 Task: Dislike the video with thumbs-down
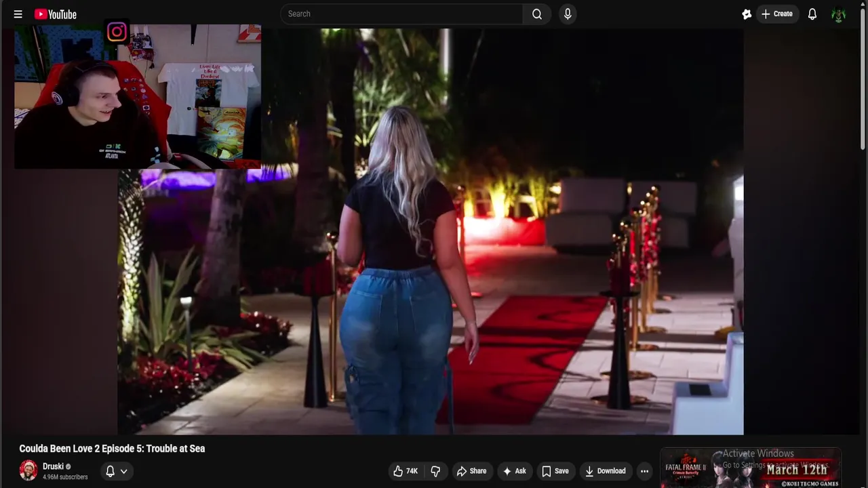[435, 471]
